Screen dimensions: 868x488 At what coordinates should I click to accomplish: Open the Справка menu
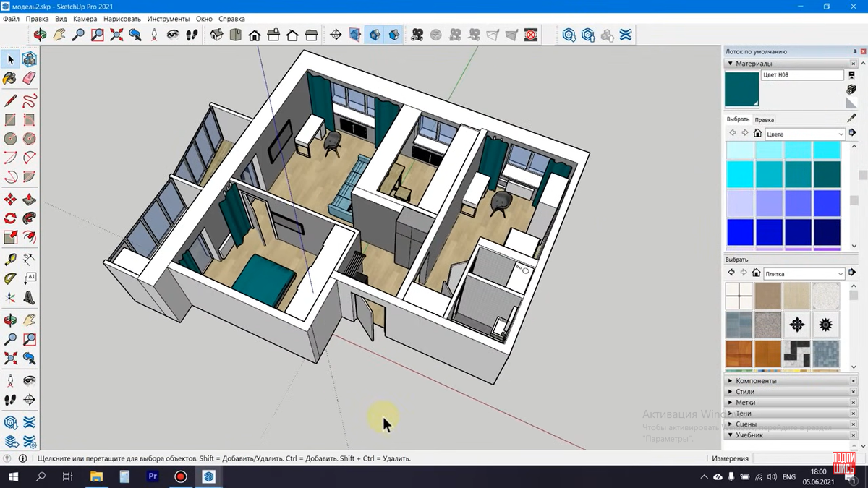click(x=231, y=19)
